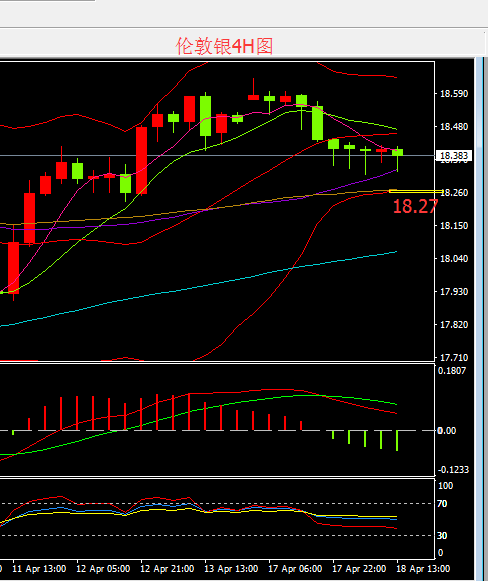
Task: Click the chart title 伦敦银4H图
Action: tap(224, 46)
